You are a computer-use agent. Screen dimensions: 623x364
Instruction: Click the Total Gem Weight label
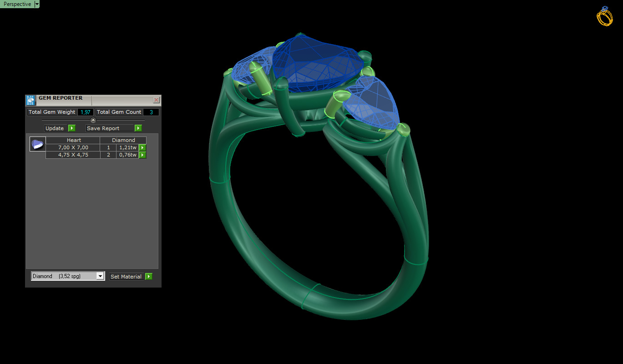pyautogui.click(x=52, y=112)
